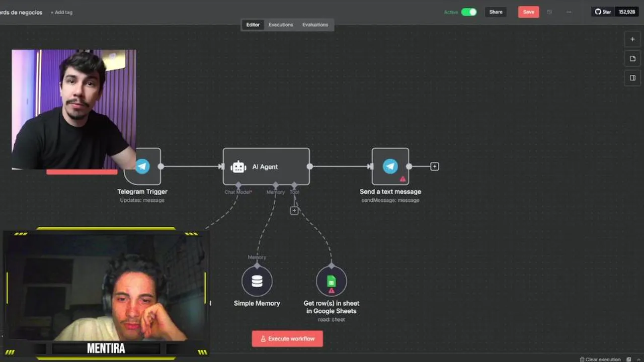Click the Telegram Trigger output connector dot
The width and height of the screenshot is (644, 362).
tap(161, 166)
